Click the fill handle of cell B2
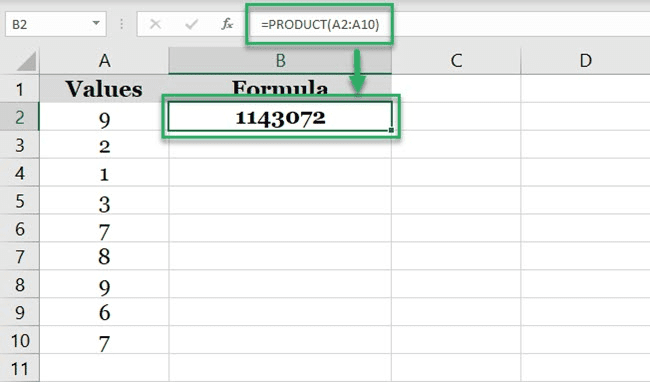Image resolution: width=650 pixels, height=382 pixels. pyautogui.click(x=391, y=130)
